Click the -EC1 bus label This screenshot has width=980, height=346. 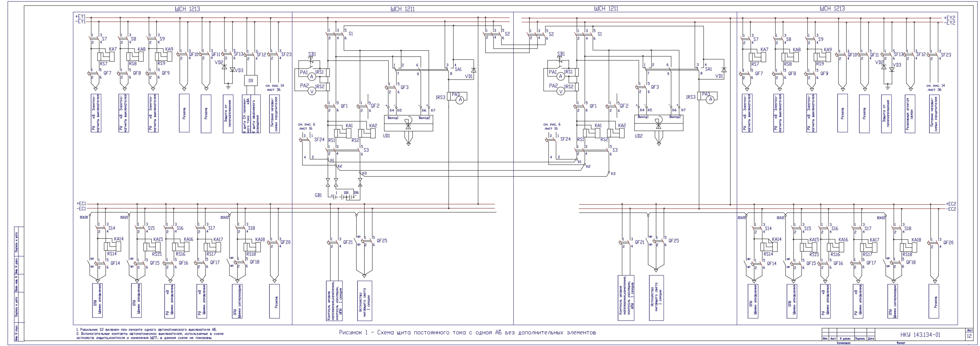point(81,208)
